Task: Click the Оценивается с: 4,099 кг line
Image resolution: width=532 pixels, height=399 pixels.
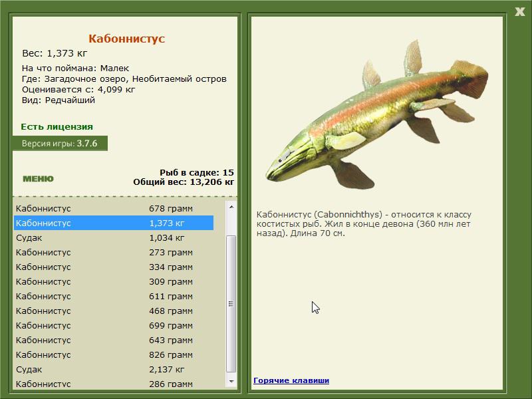Action: click(78, 90)
